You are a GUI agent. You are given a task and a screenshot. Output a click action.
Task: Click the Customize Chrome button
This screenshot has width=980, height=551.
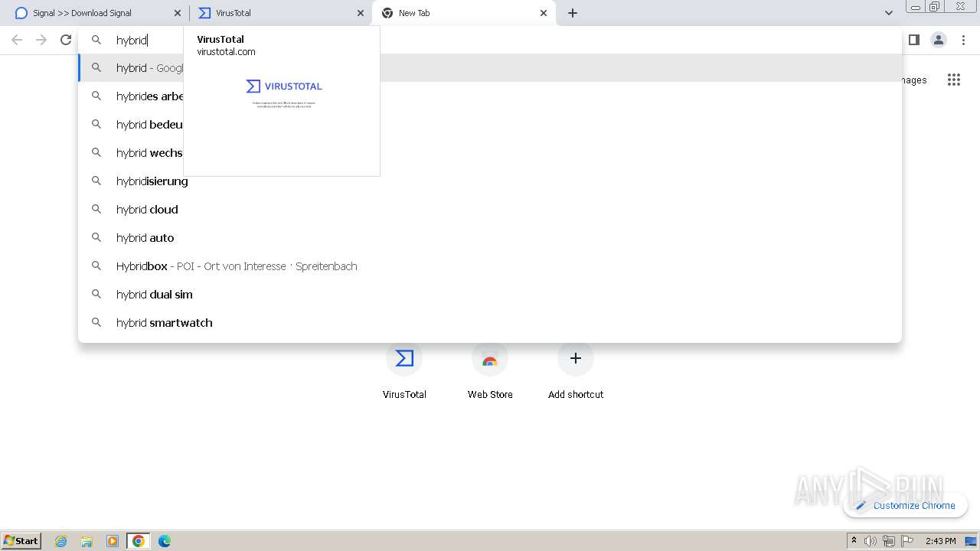click(906, 506)
